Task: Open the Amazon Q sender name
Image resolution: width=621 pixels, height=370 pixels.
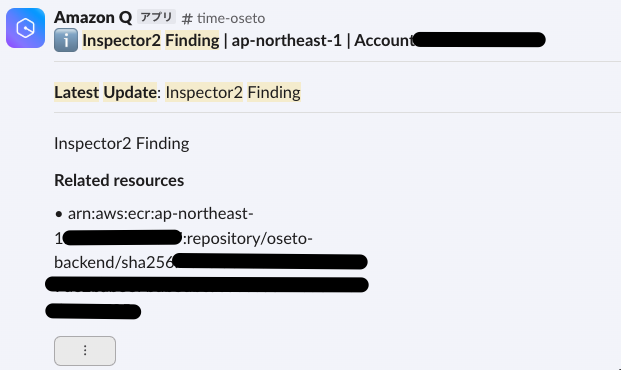Action: click(93, 17)
